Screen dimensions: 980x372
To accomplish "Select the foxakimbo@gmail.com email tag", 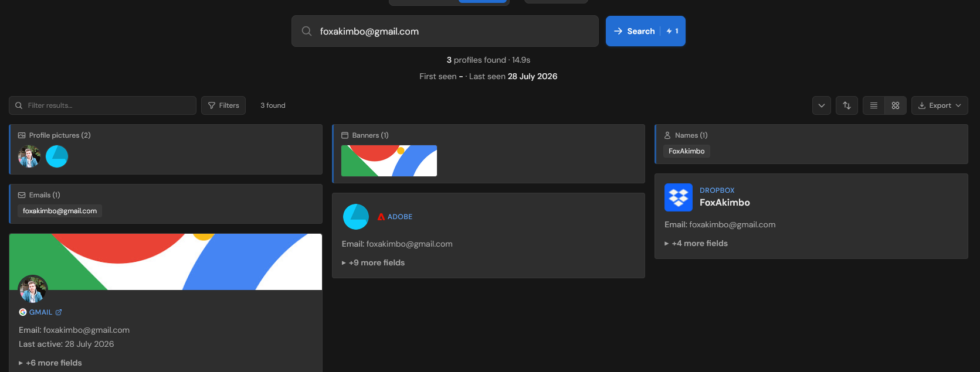I will 60,211.
